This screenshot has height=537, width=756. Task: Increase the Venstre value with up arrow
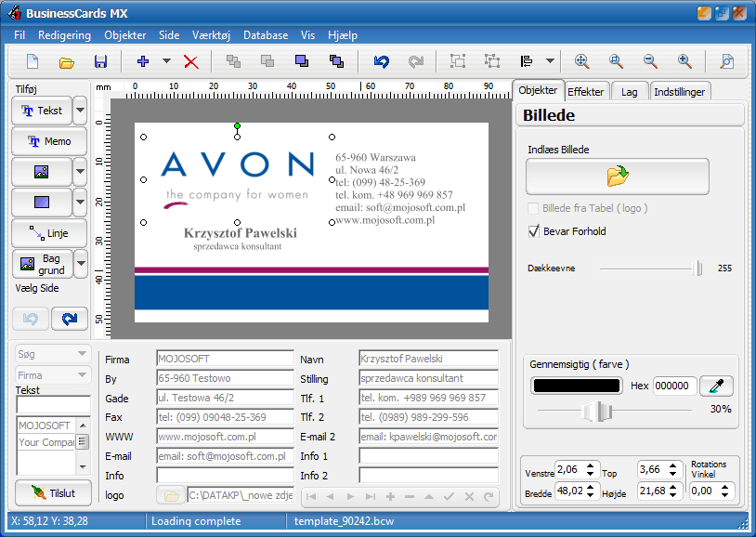click(590, 466)
